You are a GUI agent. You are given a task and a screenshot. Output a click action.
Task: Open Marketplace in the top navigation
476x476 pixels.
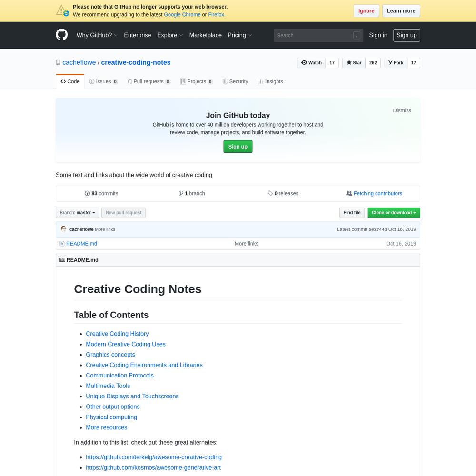click(x=206, y=35)
